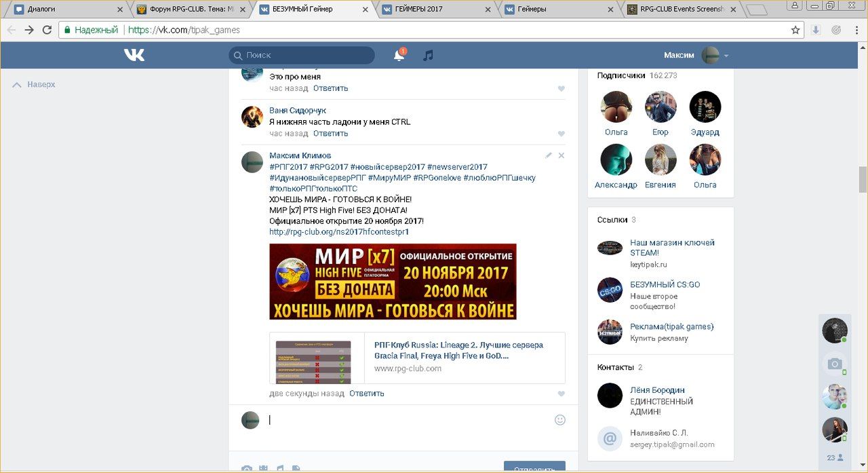Like the Максим Климов comment heart

coord(561,394)
